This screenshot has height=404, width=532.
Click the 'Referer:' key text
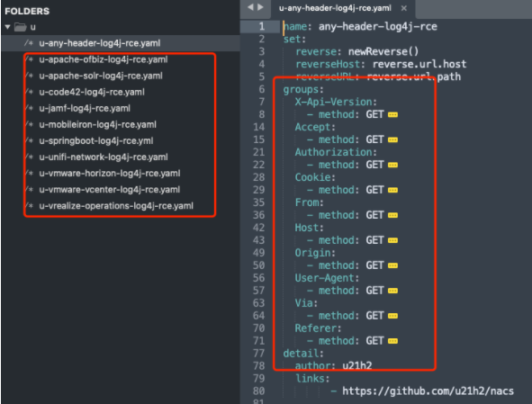point(318,328)
